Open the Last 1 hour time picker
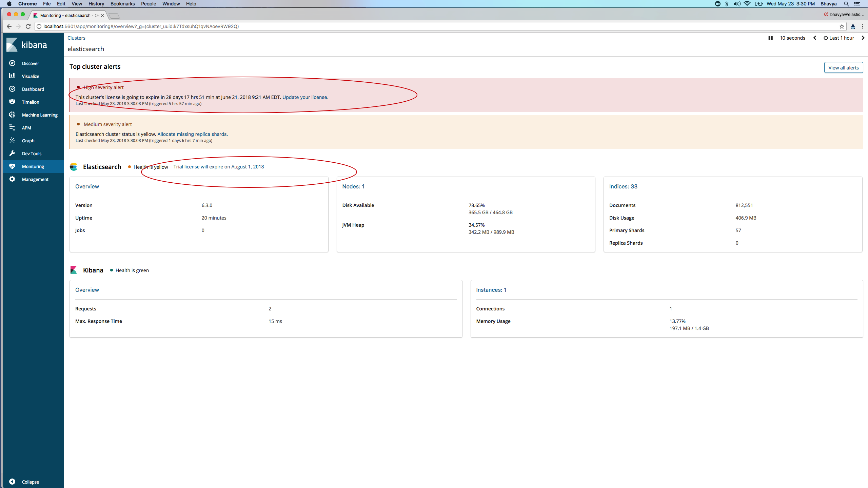This screenshot has height=488, width=868. click(841, 38)
